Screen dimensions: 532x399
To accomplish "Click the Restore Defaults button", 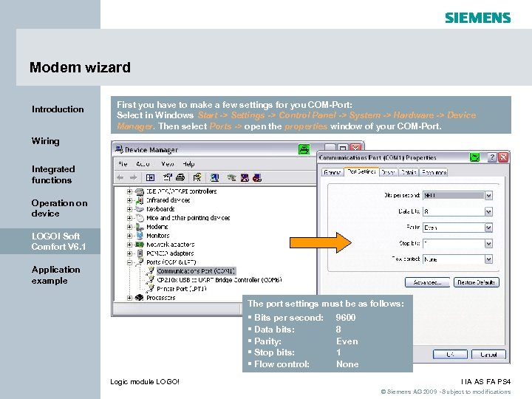I will point(476,282).
